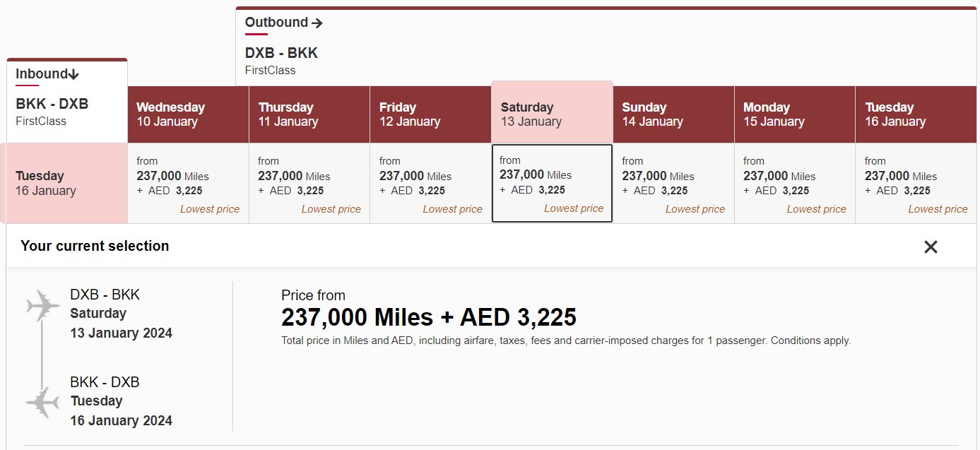
Task: Close the current selection panel
Action: [x=931, y=247]
